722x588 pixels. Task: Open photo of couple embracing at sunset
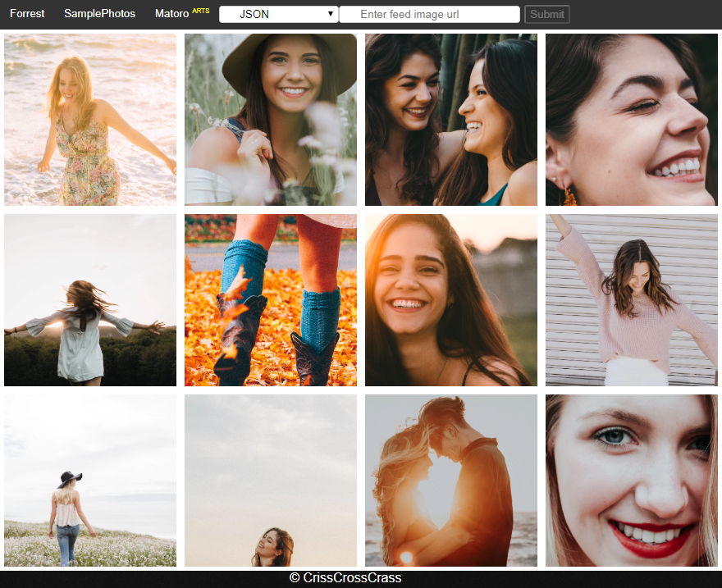[x=451, y=481]
